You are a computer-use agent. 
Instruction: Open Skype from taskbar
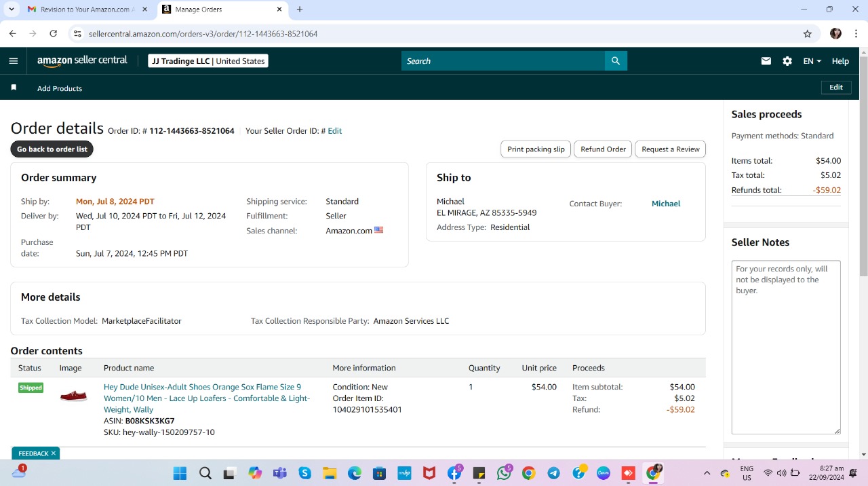[304, 473]
